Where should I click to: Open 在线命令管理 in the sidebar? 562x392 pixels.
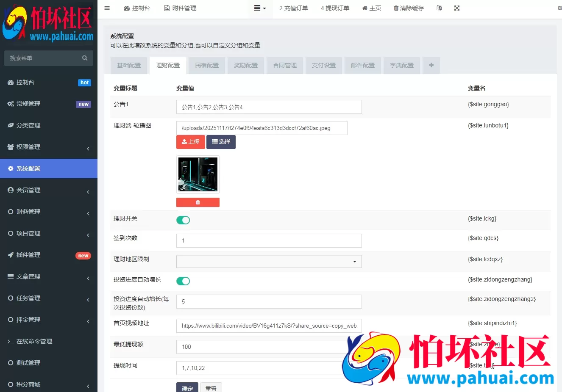click(x=49, y=341)
